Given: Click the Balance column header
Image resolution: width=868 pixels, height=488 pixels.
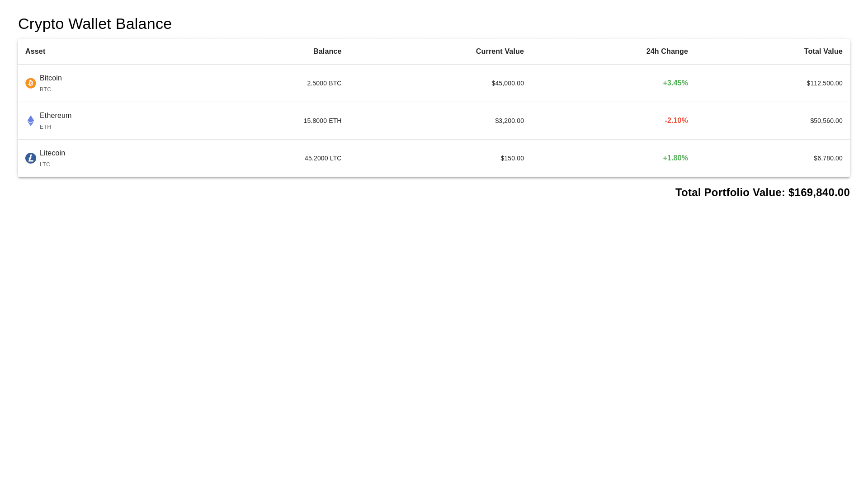Looking at the screenshot, I should click(x=327, y=52).
